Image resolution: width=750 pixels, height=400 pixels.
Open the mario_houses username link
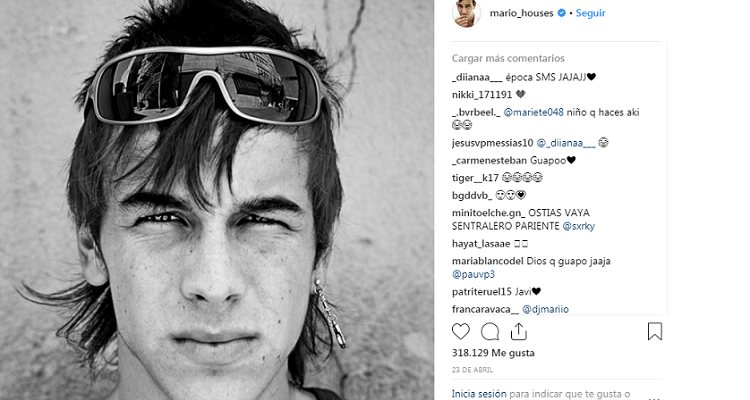click(x=521, y=13)
